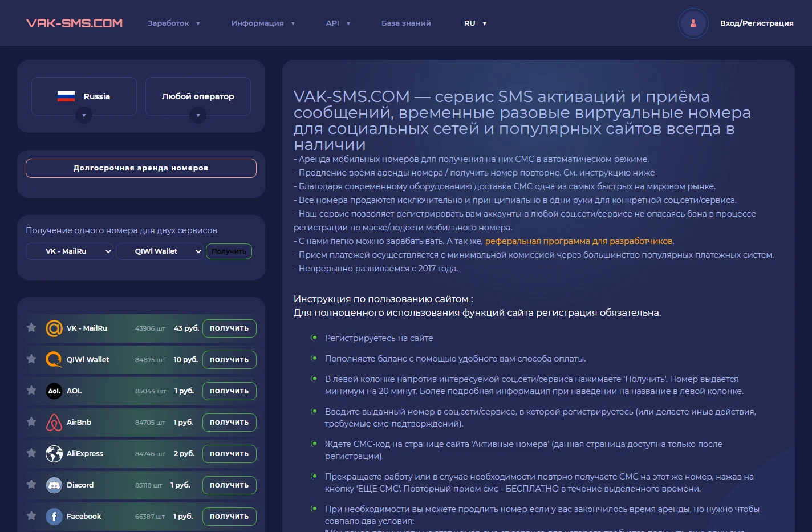Click the AliExpress globe icon

pyautogui.click(x=54, y=454)
